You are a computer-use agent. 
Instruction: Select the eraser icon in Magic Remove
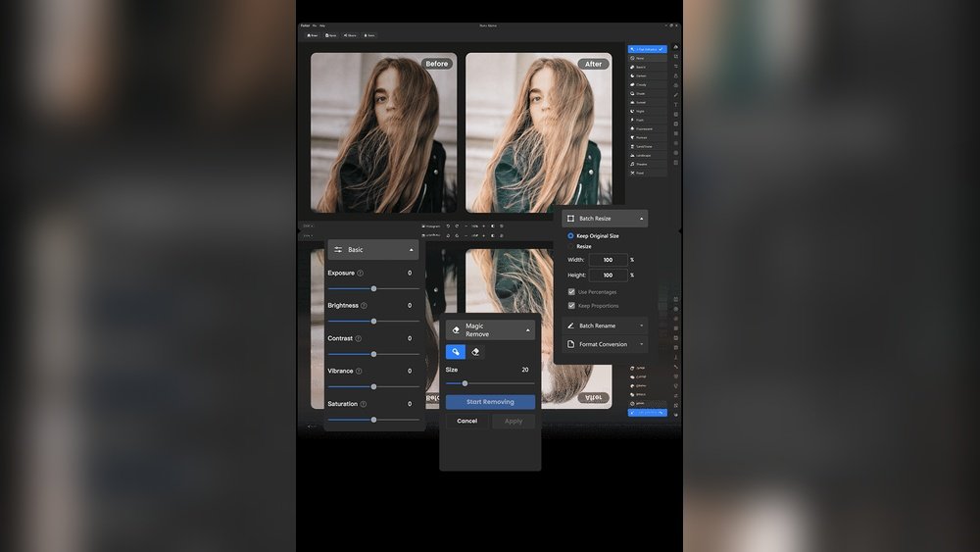475,352
